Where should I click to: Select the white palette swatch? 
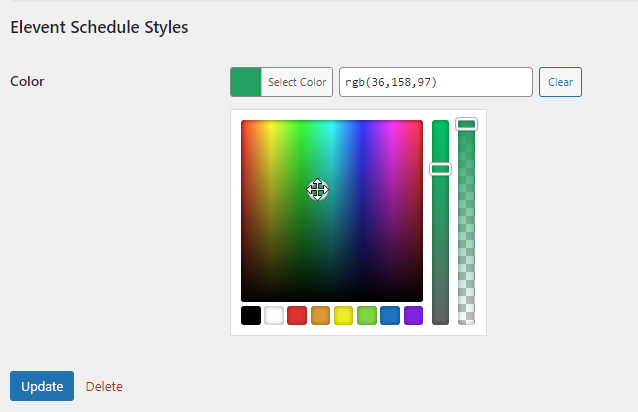click(x=274, y=316)
